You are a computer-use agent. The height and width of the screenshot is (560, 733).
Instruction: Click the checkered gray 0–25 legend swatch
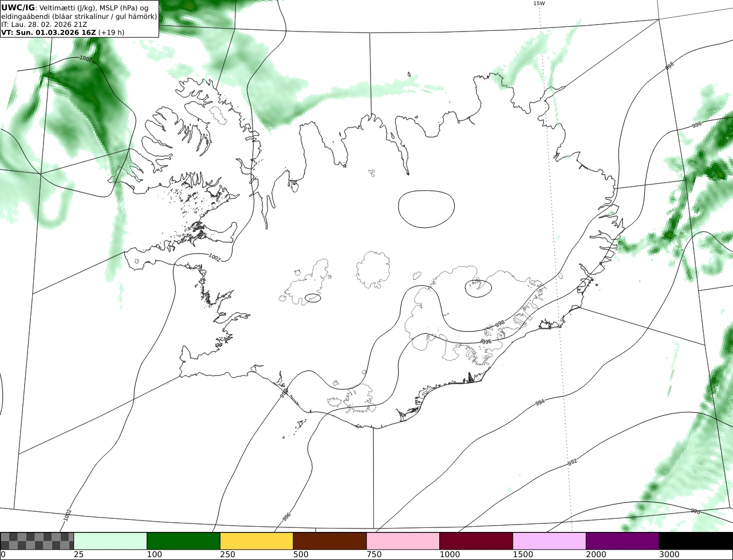click(37, 541)
